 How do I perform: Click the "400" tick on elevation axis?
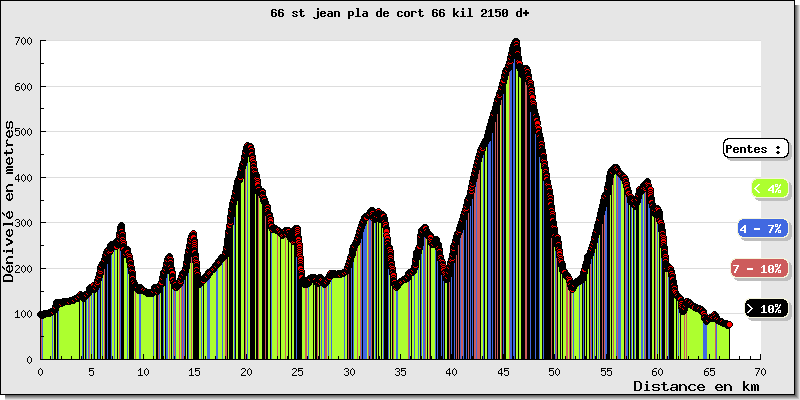[x=23, y=178]
